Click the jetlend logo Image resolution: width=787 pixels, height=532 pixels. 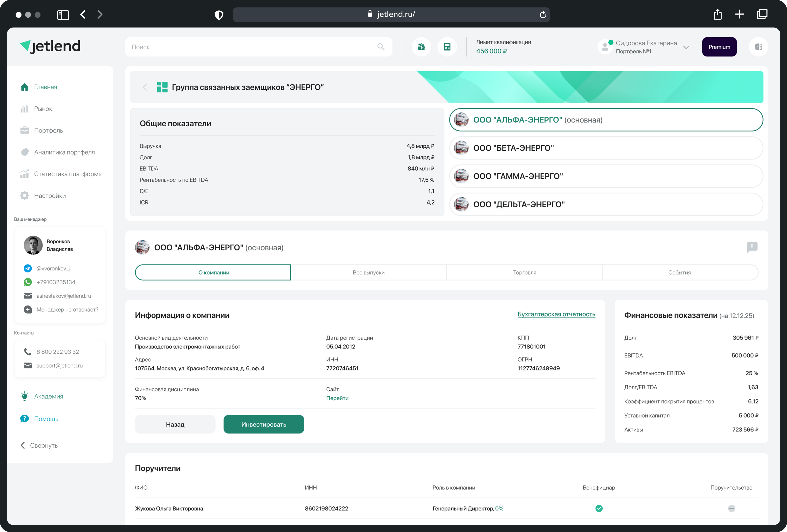[x=50, y=46]
